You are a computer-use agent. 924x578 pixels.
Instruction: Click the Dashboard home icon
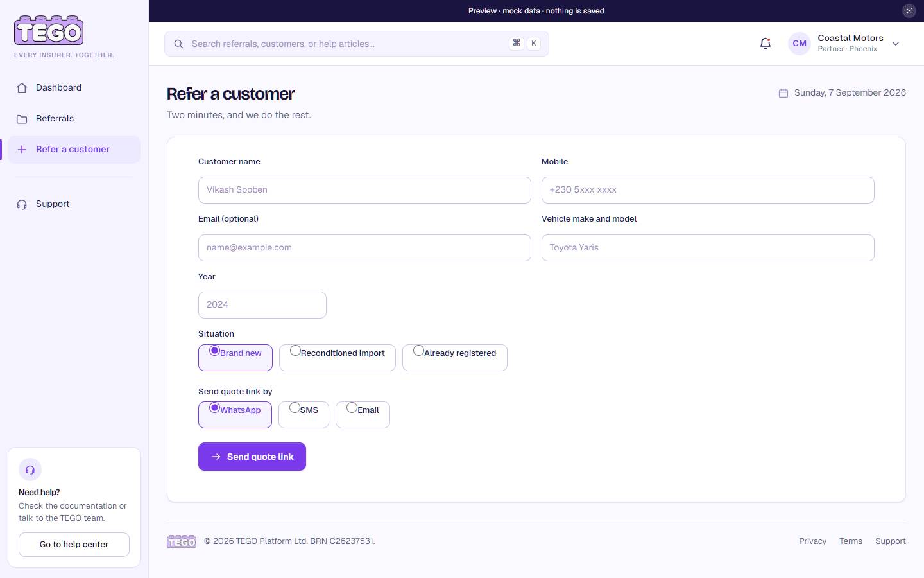coord(22,88)
